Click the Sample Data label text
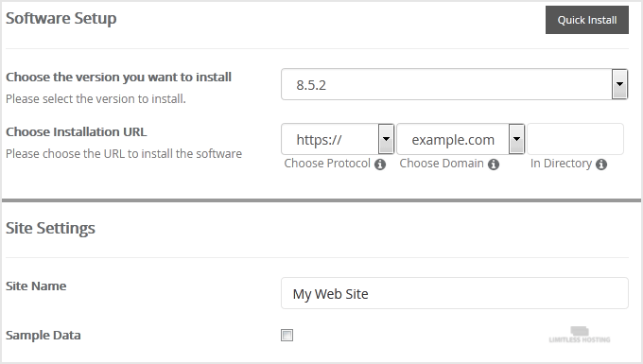The width and height of the screenshot is (643, 364). (43, 336)
